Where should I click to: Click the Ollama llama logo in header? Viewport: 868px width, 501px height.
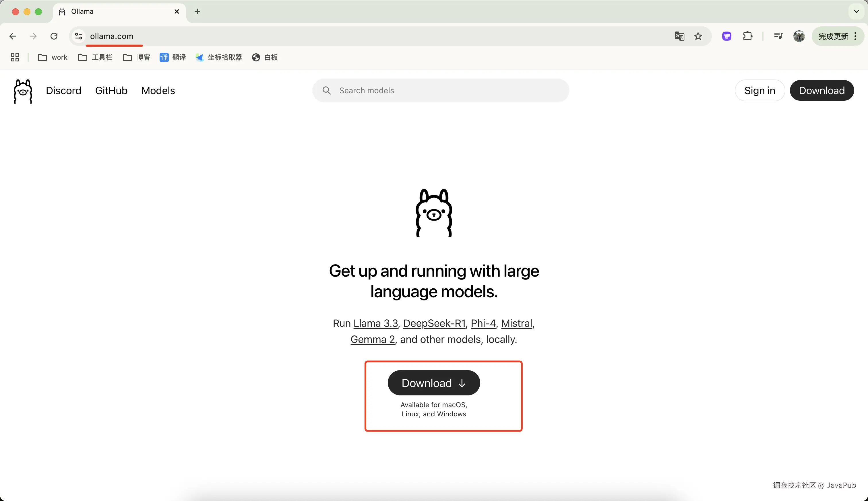[23, 91]
